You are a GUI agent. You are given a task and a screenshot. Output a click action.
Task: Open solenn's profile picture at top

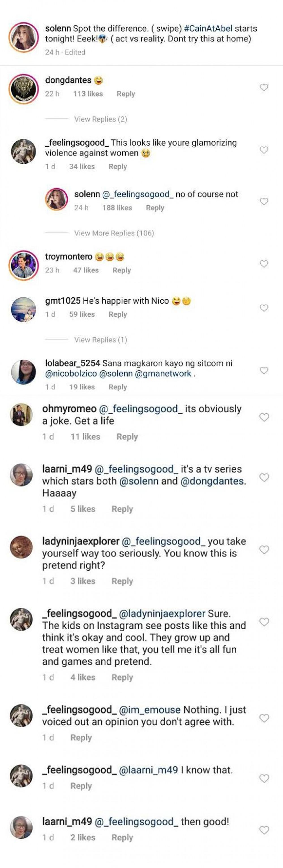23,37
